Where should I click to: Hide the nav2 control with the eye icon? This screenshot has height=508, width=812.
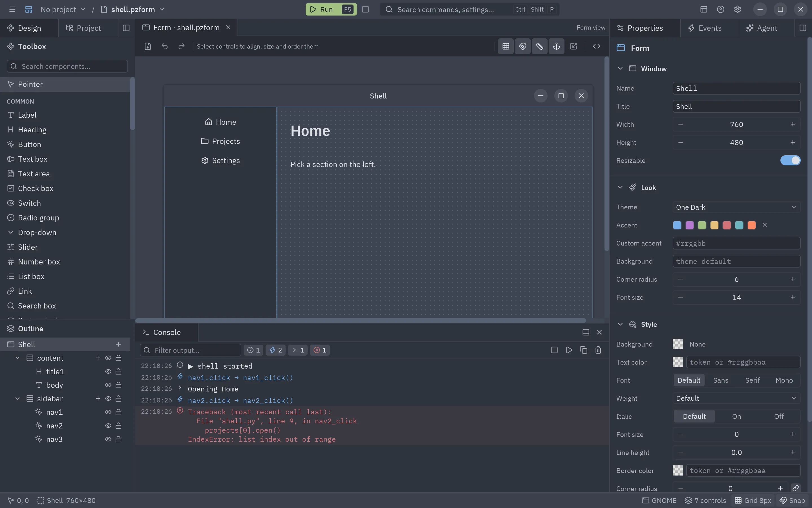[108, 426]
